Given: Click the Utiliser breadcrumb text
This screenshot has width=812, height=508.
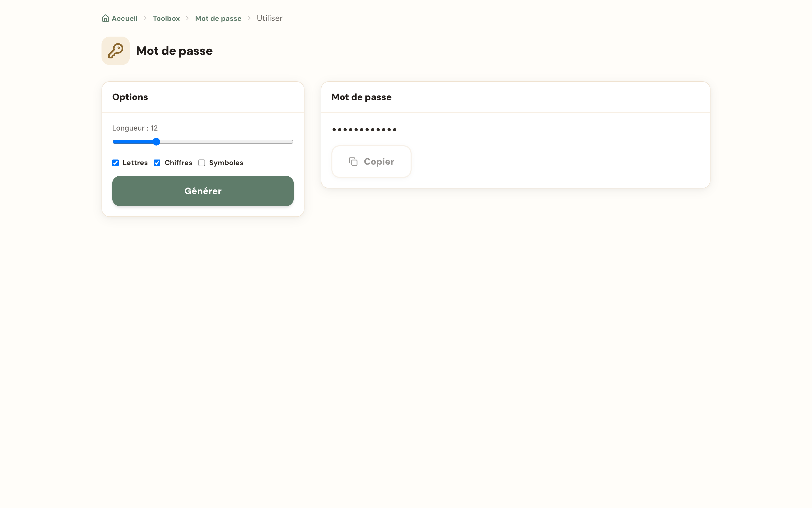Looking at the screenshot, I should coord(269,18).
